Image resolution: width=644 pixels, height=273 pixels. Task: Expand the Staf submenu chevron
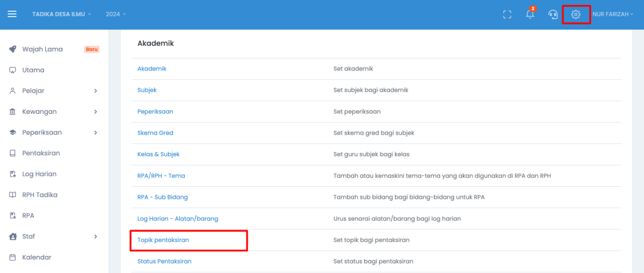coord(96,237)
